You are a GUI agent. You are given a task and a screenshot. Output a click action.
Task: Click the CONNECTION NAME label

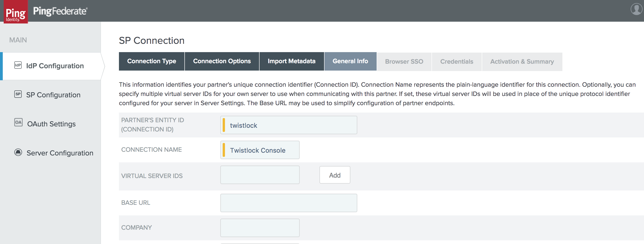click(x=151, y=150)
